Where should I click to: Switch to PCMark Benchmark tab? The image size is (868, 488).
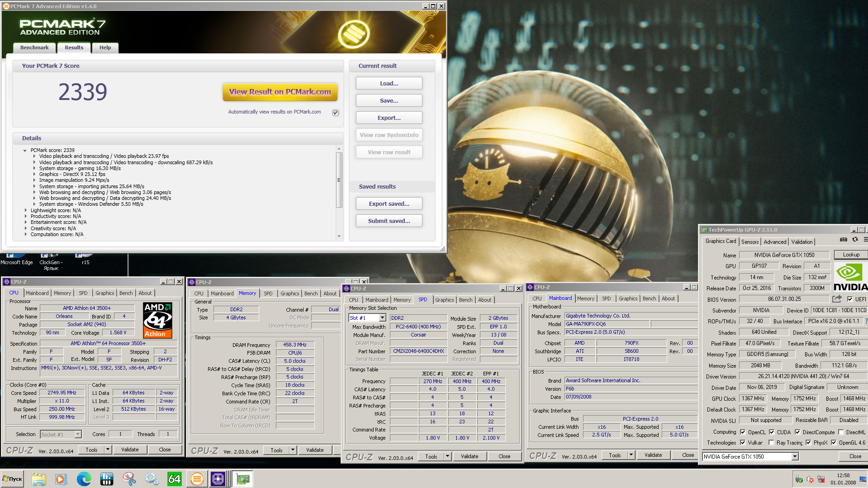tap(34, 47)
